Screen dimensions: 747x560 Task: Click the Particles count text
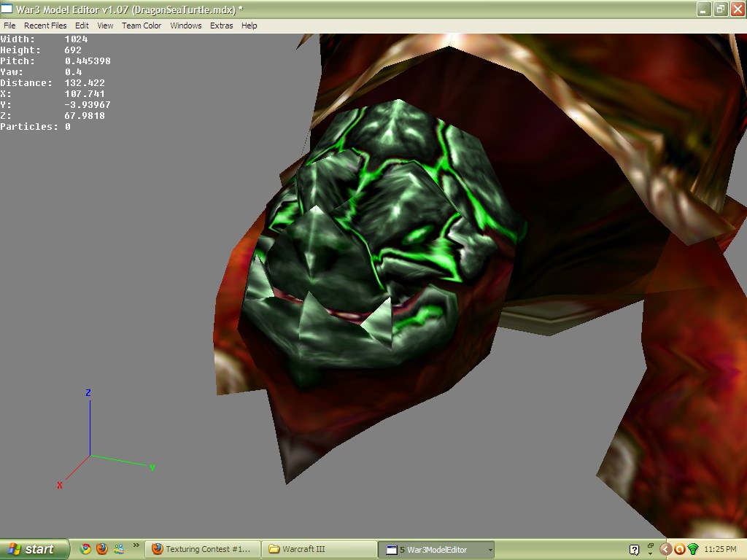tap(35, 127)
